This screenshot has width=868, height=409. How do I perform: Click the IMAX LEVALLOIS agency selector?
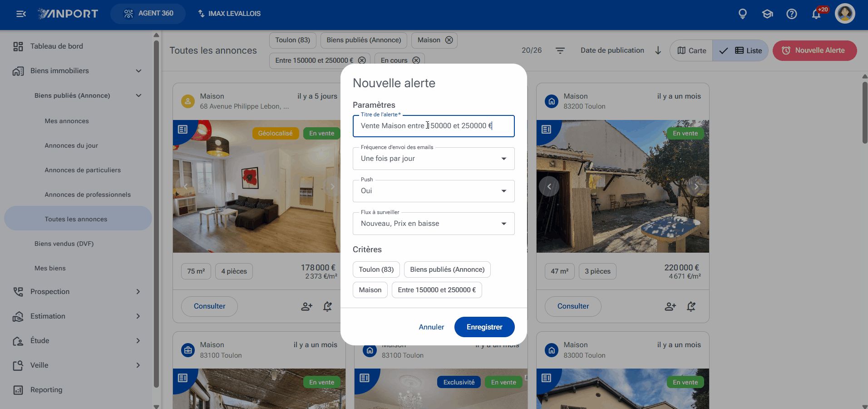coord(229,14)
